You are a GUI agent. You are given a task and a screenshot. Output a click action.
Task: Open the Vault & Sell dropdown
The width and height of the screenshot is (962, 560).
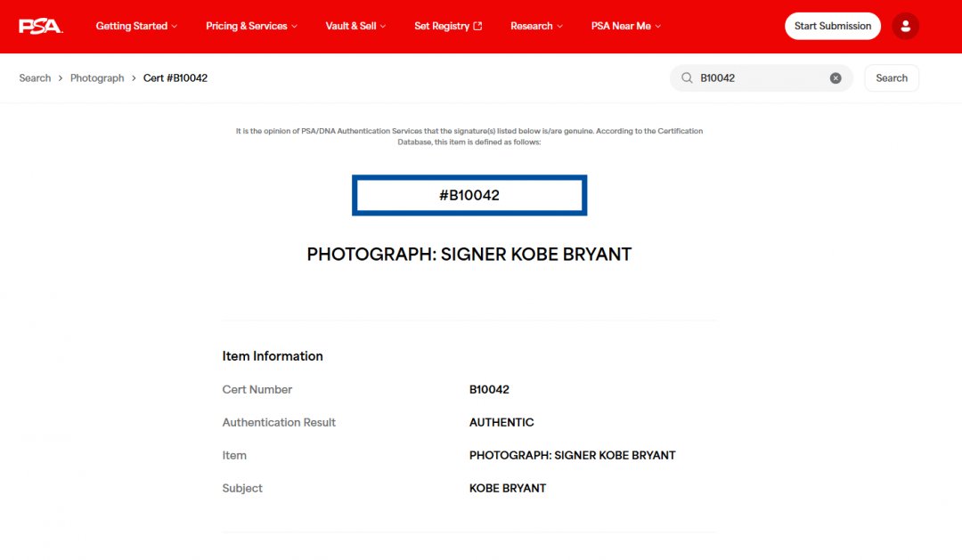pos(355,26)
